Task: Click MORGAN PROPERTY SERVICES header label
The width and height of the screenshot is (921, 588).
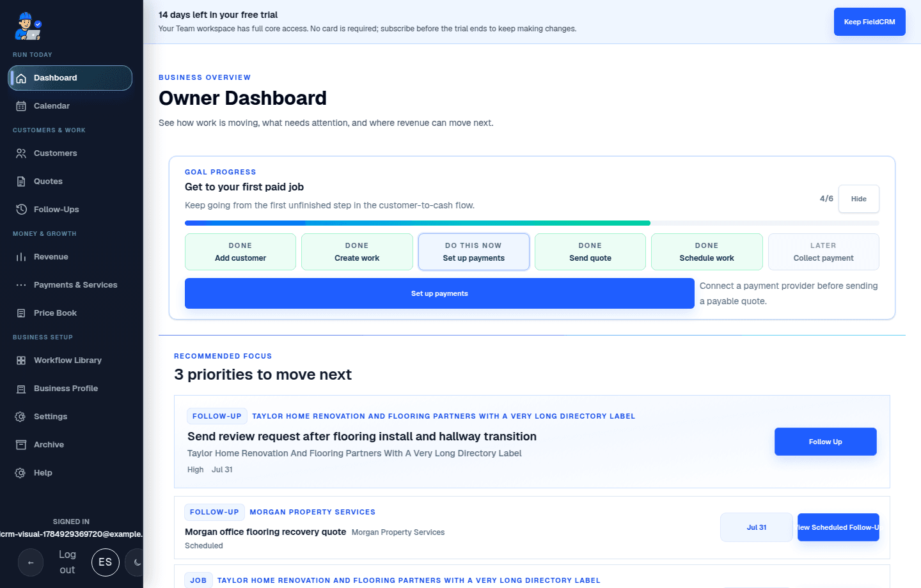Action: [x=313, y=512]
